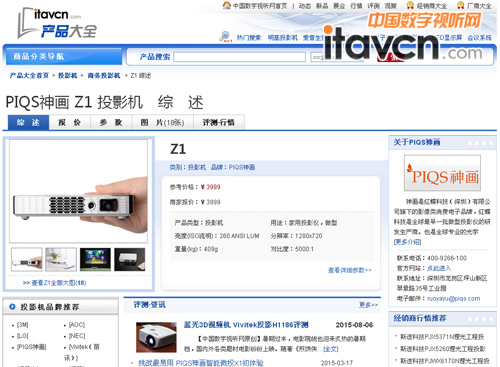Open the 评测行情 tab
This screenshot has width=500, height=367.
pyautogui.click(x=219, y=123)
